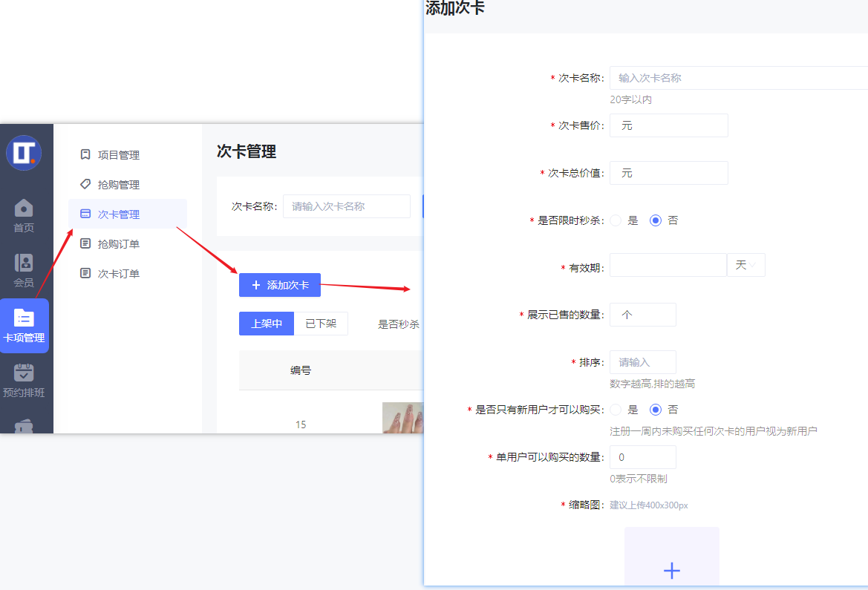Select the 上架中 tab
The height and width of the screenshot is (590, 868).
266,323
